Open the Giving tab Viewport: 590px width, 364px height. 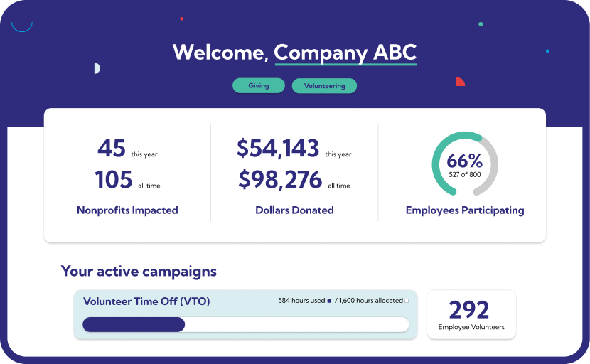(259, 86)
